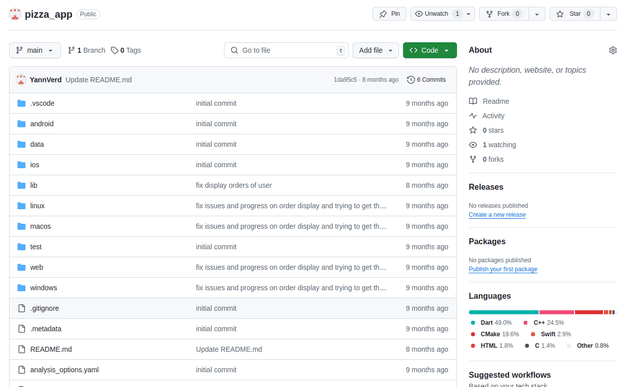The width and height of the screenshot is (640, 387).
Task: Open the android folder
Action: 42,124
